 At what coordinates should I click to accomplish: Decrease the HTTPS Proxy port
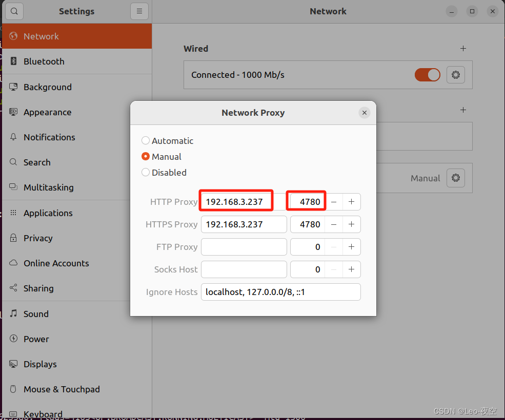pos(334,224)
